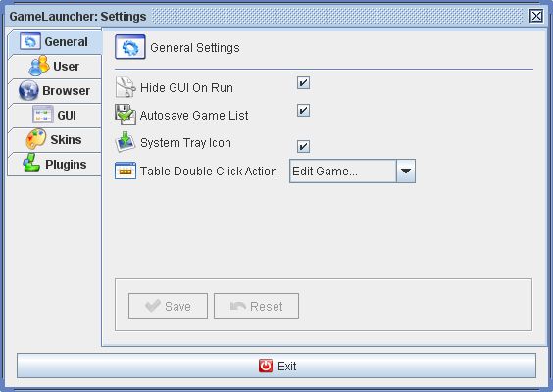The image size is (553, 392).
Task: Click the General Settings gear icon
Action: tap(130, 47)
